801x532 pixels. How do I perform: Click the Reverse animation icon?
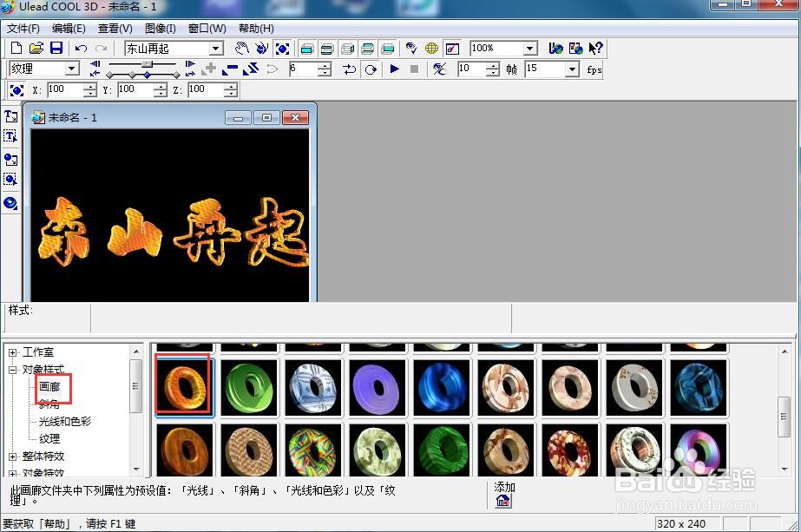tap(251, 69)
